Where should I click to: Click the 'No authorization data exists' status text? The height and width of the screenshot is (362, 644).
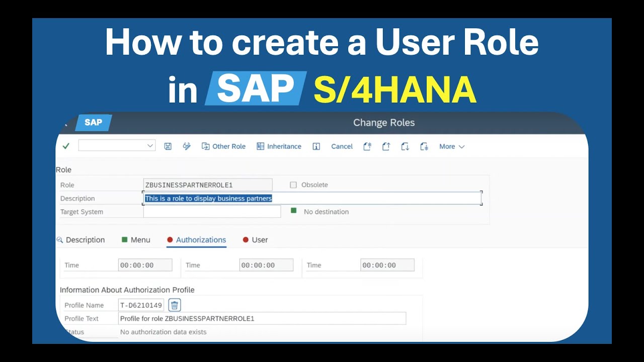point(163,332)
